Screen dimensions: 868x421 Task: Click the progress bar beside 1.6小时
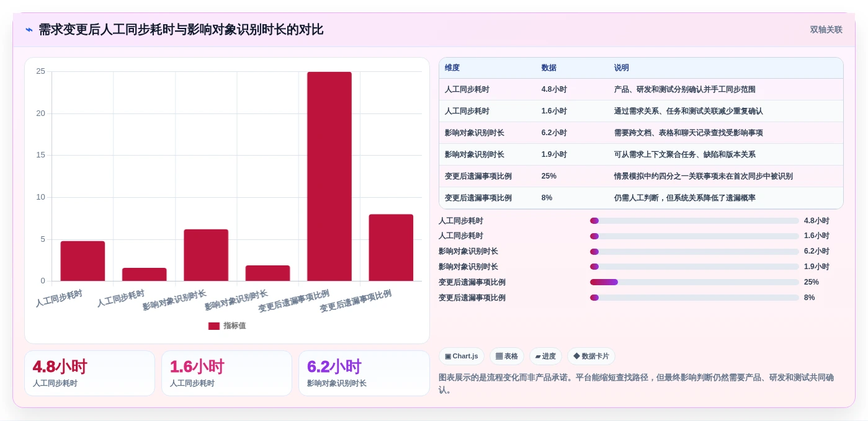(x=694, y=236)
